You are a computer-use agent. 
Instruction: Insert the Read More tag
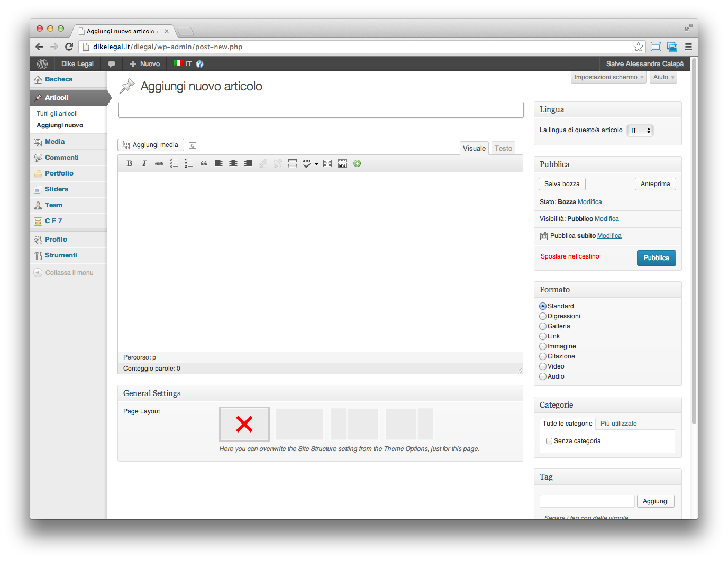[293, 163]
